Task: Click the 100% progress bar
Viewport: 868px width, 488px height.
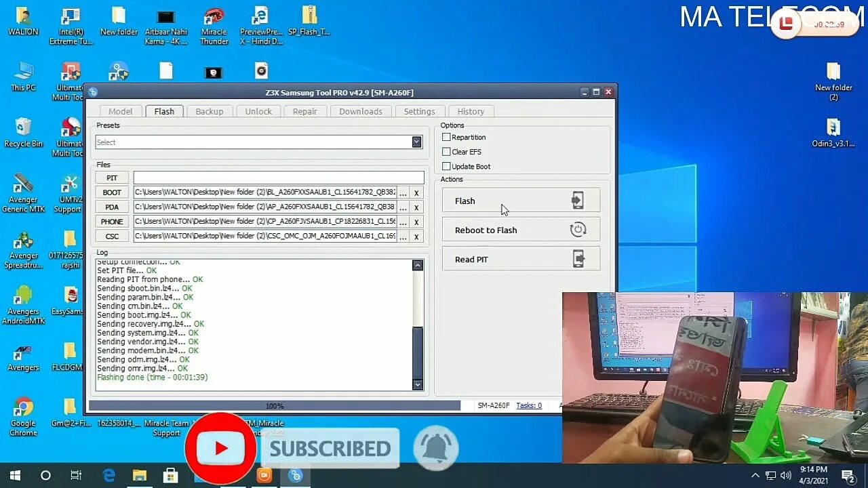Action: pyautogui.click(x=275, y=405)
